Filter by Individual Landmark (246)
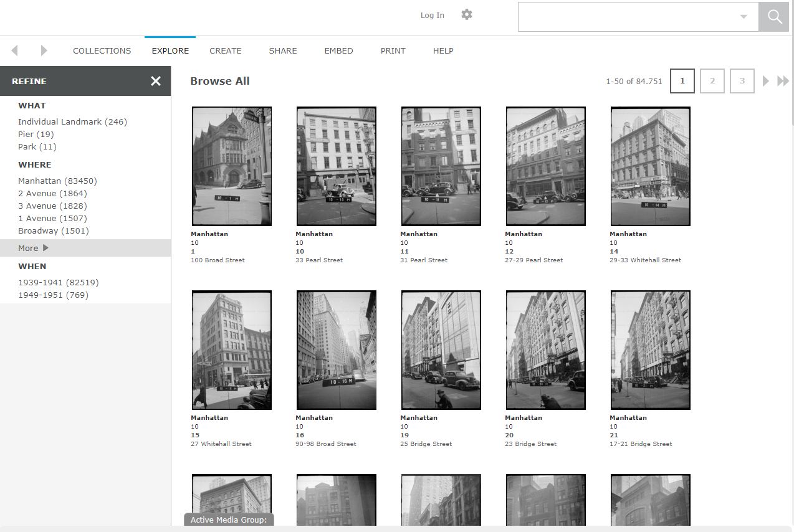 tap(72, 122)
